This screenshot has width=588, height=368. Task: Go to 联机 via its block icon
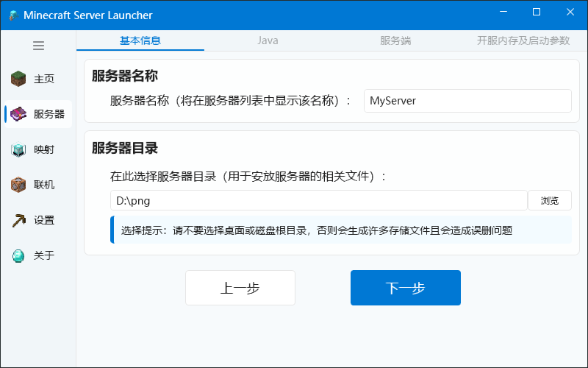18,185
